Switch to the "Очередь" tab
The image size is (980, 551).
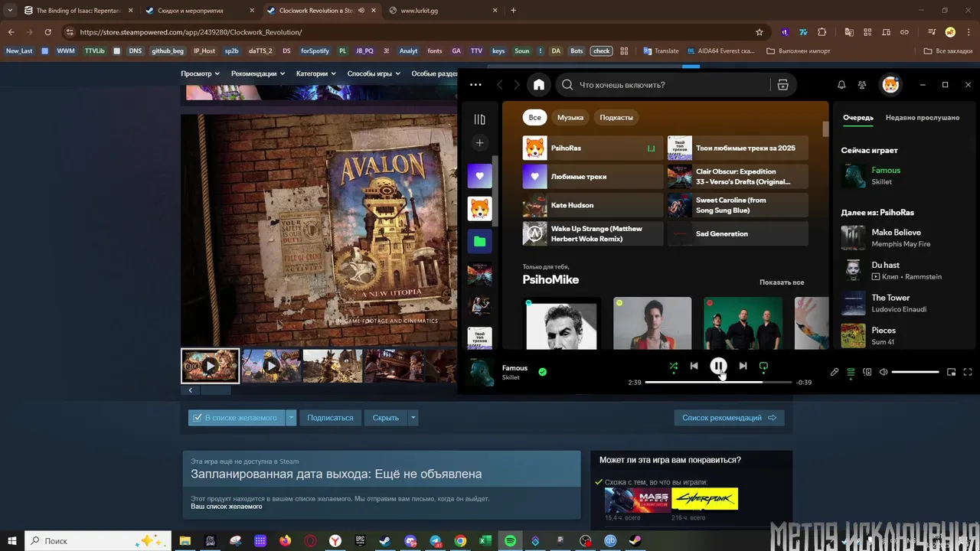click(858, 117)
